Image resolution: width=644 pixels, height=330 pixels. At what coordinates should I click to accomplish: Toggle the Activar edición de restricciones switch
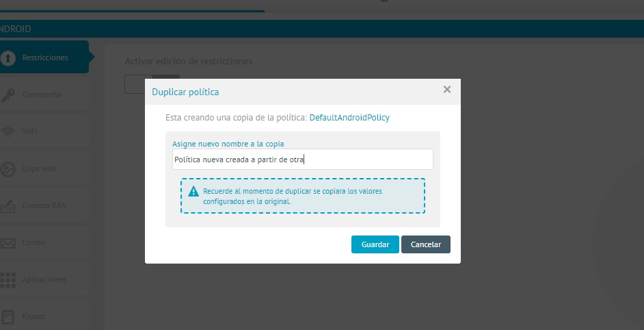(x=152, y=84)
